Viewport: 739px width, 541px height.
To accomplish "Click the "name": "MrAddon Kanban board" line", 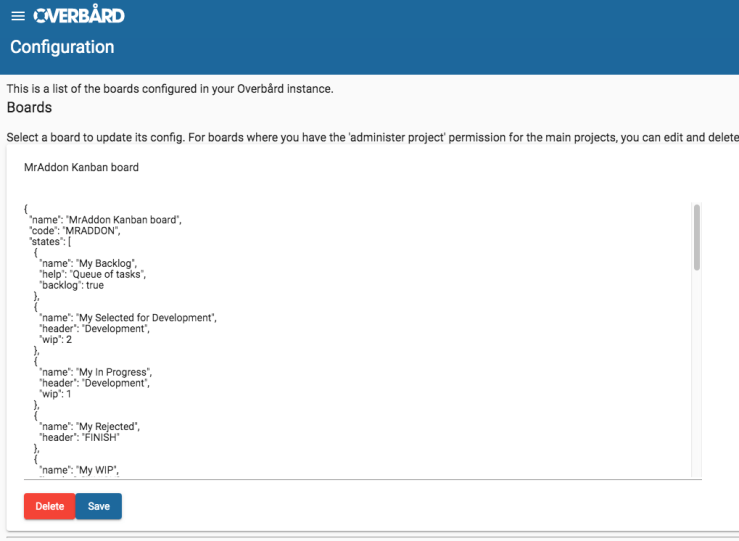I will (x=108, y=220).
